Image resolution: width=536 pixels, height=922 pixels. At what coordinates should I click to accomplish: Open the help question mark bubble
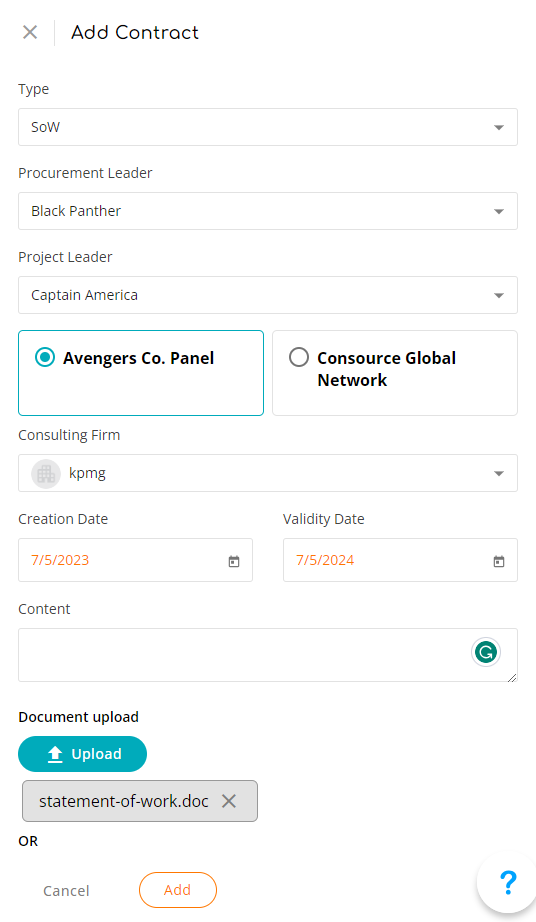tap(508, 882)
